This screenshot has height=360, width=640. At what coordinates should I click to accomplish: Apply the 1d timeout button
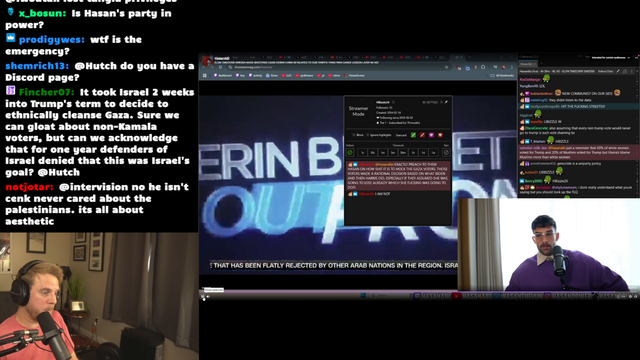tap(424, 153)
